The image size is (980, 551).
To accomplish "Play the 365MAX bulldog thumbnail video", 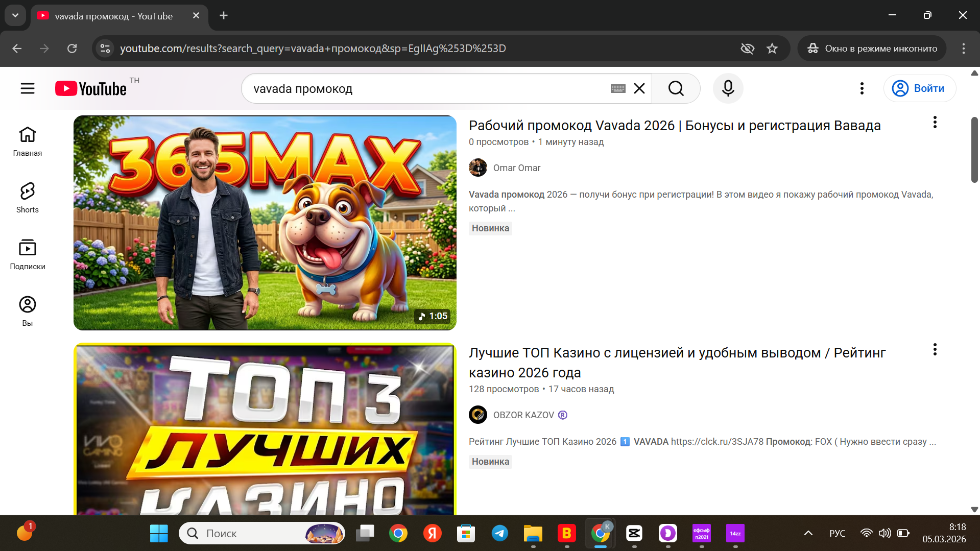I will (265, 223).
